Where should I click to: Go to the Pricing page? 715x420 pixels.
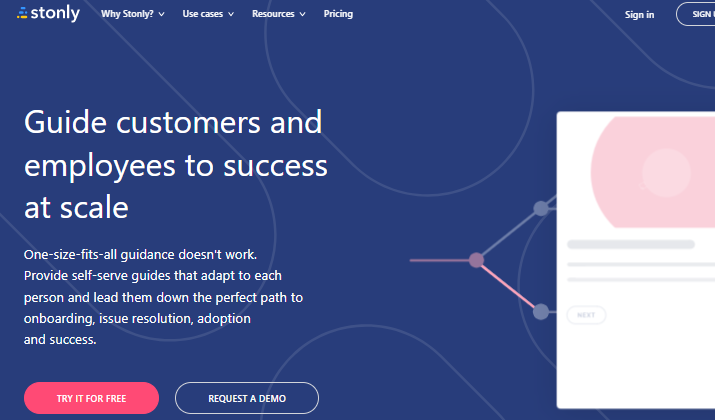338,14
